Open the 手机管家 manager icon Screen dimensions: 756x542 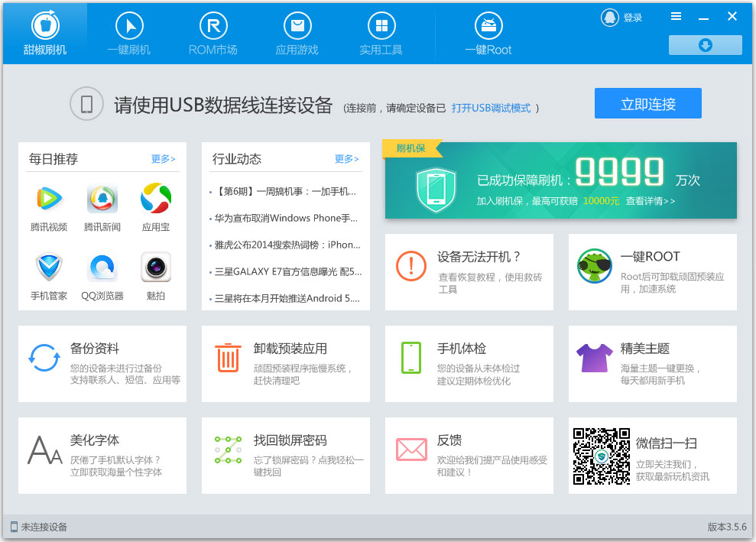[48, 267]
